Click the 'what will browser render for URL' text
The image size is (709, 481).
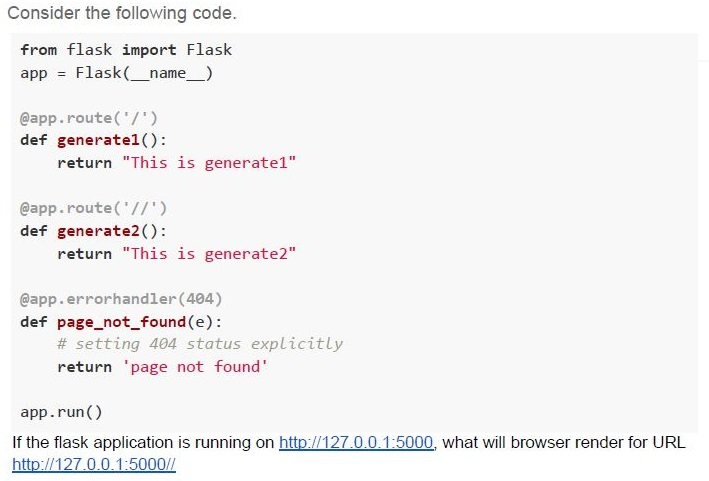(564, 442)
